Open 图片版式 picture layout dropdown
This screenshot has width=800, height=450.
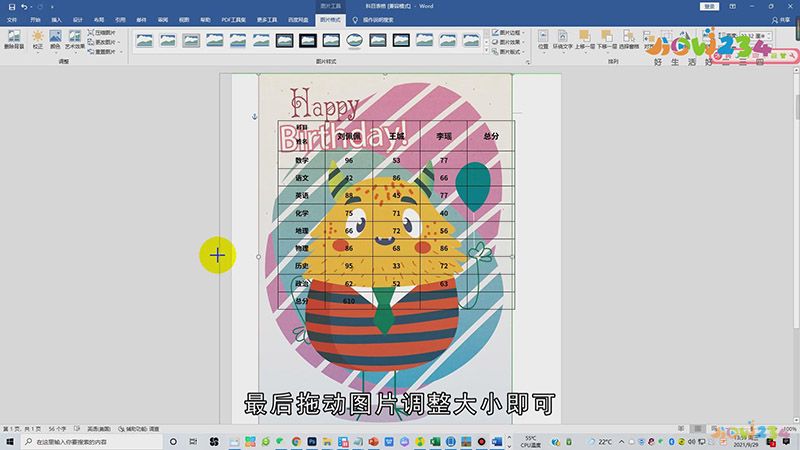point(508,52)
